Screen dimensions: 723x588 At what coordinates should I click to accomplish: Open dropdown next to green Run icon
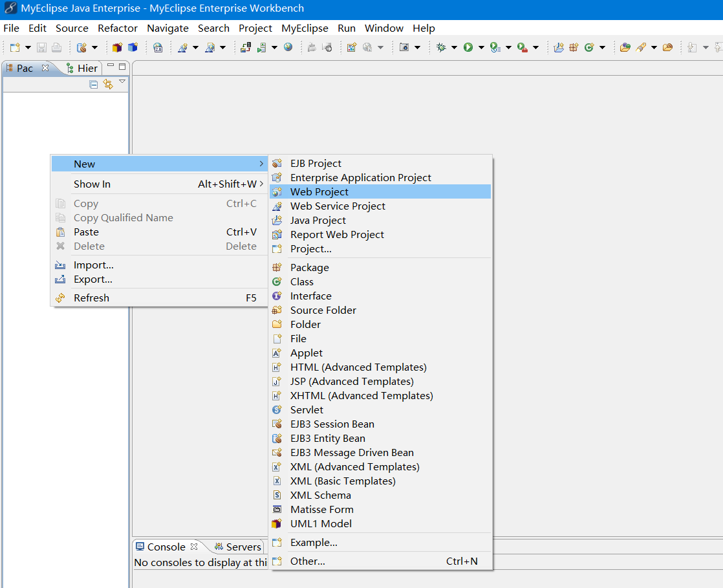click(481, 47)
